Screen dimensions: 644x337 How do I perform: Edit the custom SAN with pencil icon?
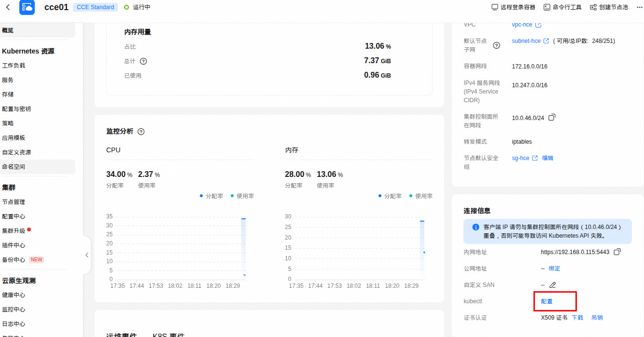click(x=553, y=285)
